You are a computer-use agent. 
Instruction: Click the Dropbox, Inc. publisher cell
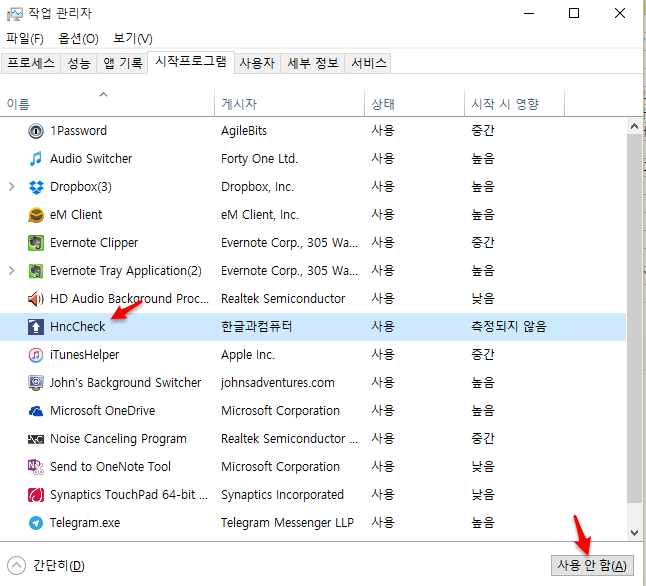(257, 187)
